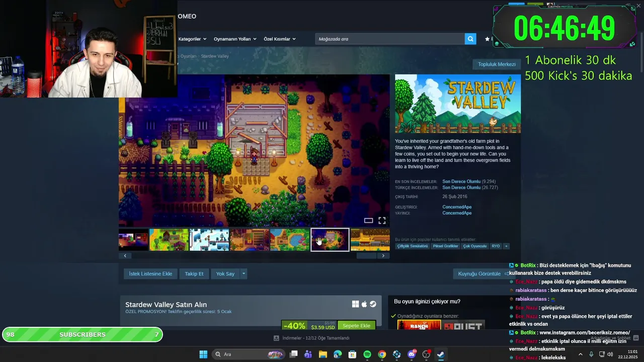This screenshot has width=644, height=362.
Task: Open the arrow dropdown next to Yok Say
Action: [244, 274]
